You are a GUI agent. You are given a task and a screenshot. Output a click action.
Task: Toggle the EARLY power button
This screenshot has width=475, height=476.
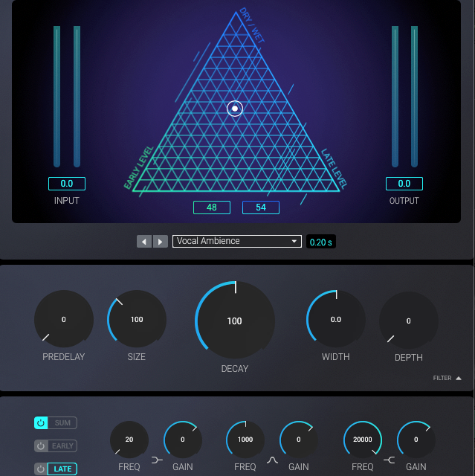[x=42, y=446]
